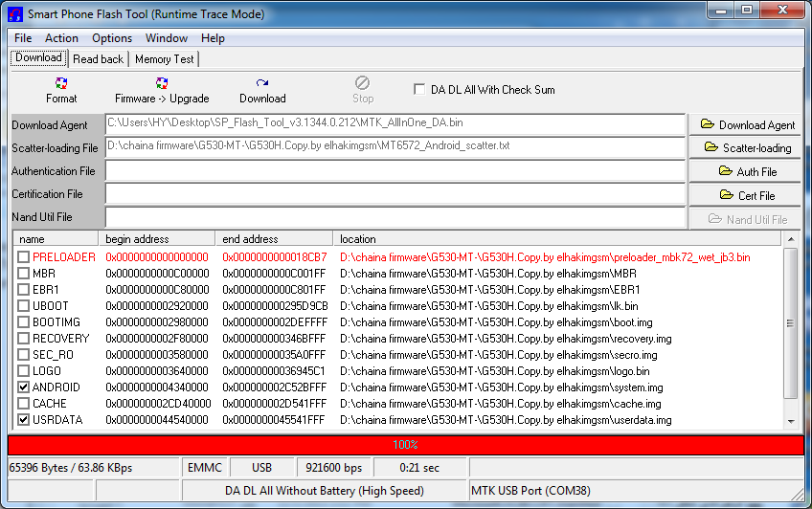The image size is (812, 509).
Task: Click the partition list scrollbar thumb
Action: point(791,323)
